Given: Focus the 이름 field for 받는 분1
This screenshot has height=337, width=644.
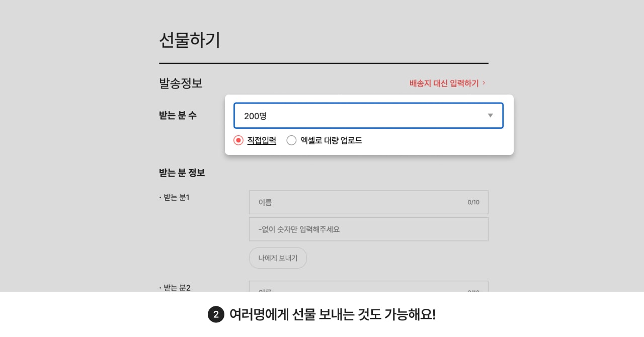Looking at the screenshot, I should point(368,202).
